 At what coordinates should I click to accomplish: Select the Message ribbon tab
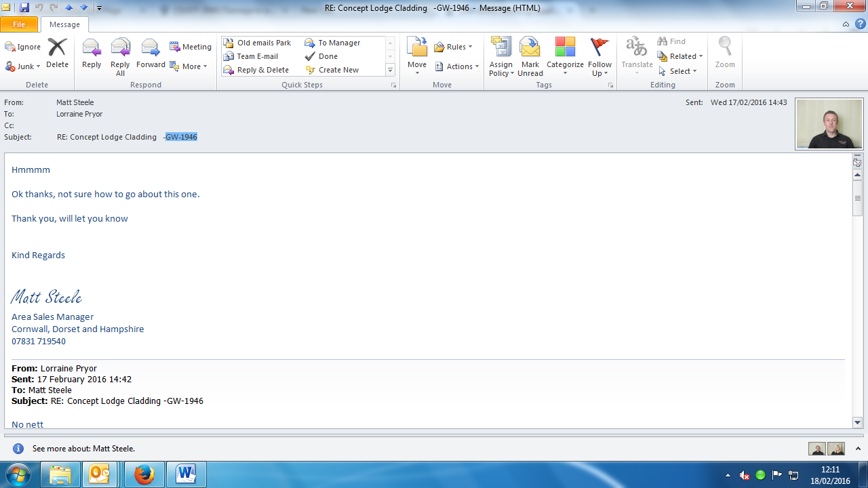64,24
